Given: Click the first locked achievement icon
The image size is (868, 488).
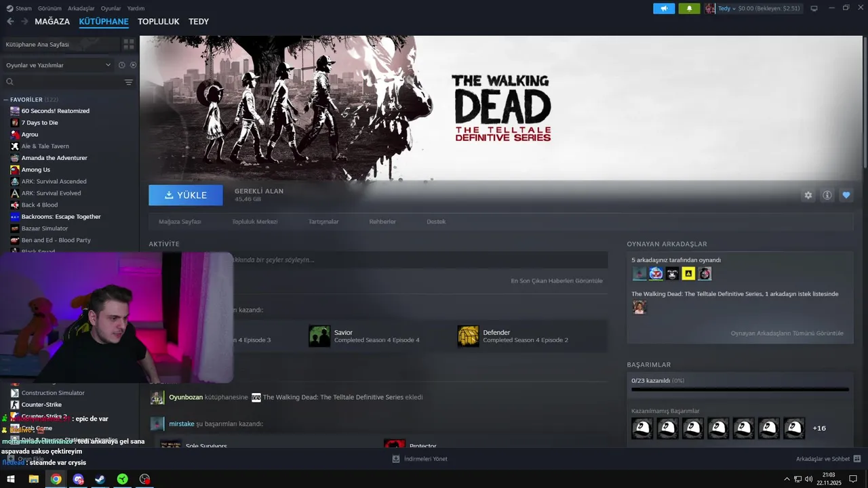Looking at the screenshot, I should (642, 428).
